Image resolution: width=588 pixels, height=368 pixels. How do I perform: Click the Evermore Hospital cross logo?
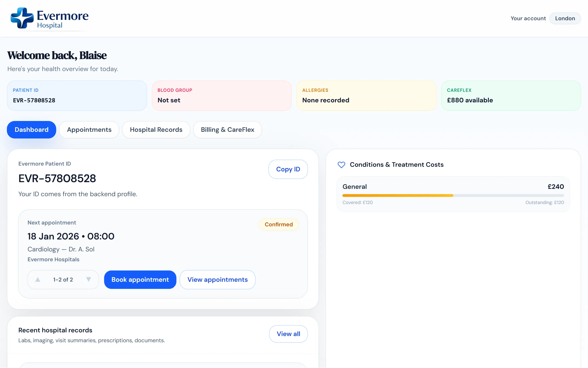(22, 18)
